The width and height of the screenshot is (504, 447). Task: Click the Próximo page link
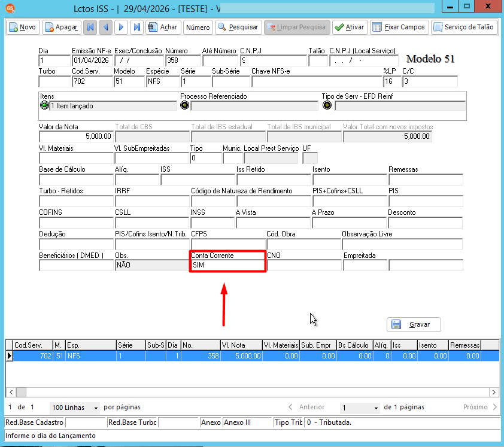(x=480, y=407)
